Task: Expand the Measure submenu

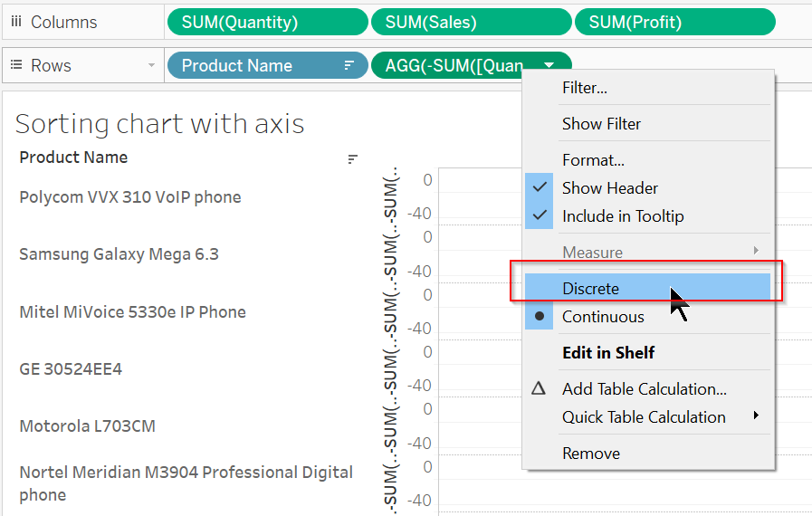Action: pos(647,253)
